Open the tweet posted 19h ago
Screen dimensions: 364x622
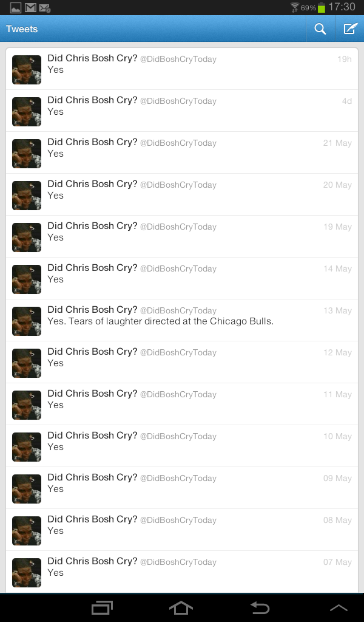[x=182, y=69]
